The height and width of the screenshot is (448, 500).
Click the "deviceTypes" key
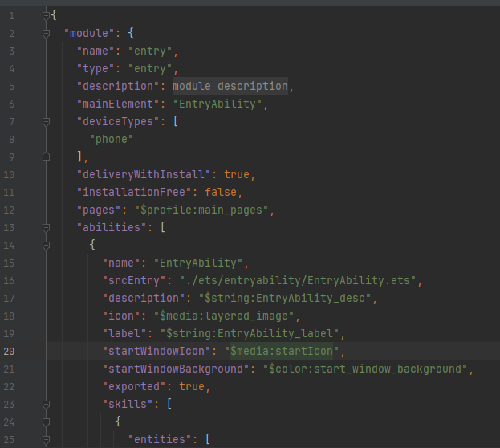point(118,121)
